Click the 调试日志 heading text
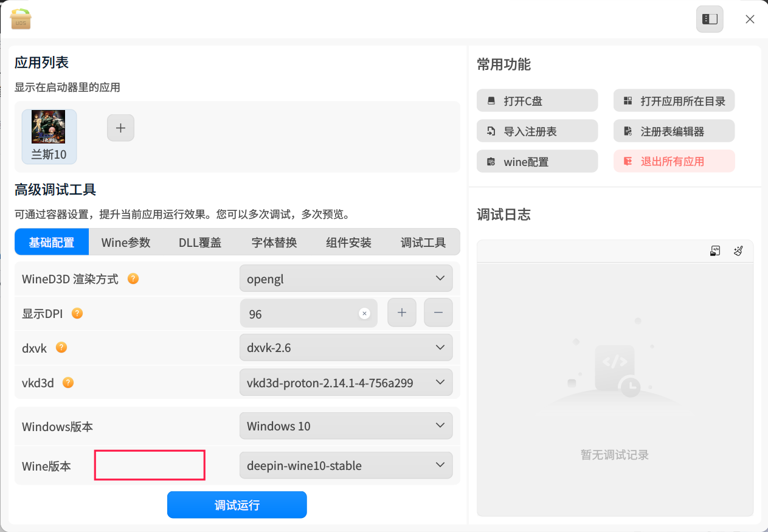Screen dimensions: 768x532 pyautogui.click(x=503, y=214)
